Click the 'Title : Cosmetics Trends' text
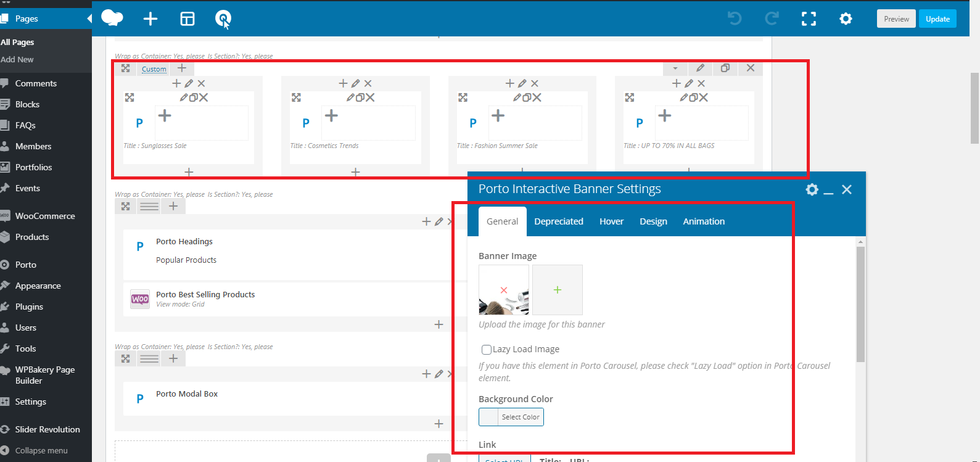Viewport: 980px width, 462px height. tap(324, 146)
